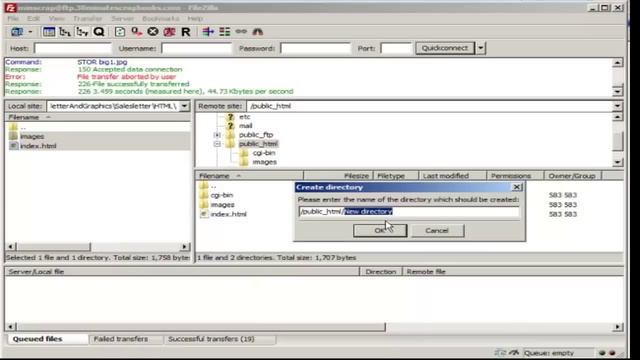The image size is (640, 360).
Task: Click the Direction column header in queue
Action: (x=381, y=272)
